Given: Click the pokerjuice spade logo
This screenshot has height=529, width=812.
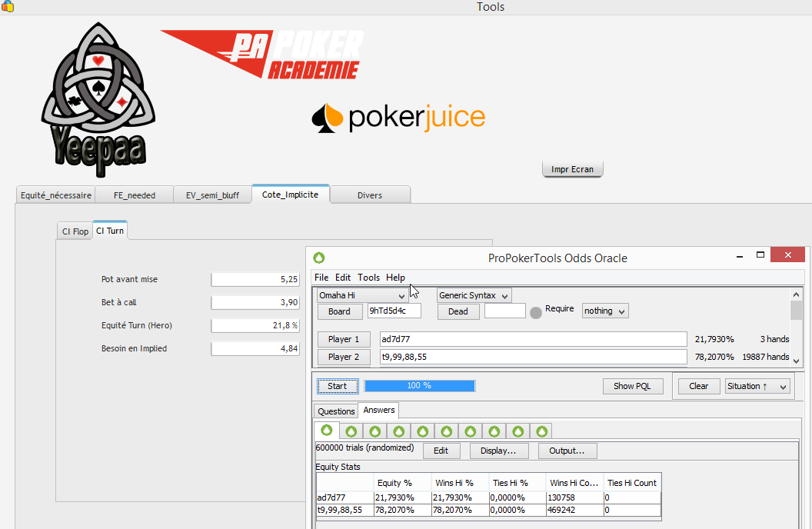Looking at the screenshot, I should click(x=327, y=118).
